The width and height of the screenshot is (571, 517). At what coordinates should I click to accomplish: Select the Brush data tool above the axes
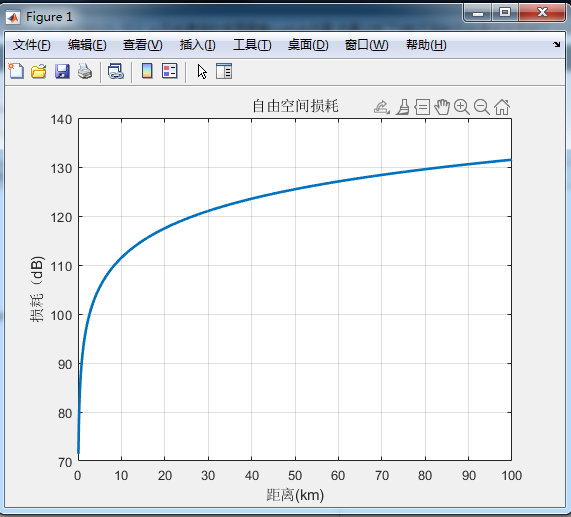(x=402, y=107)
